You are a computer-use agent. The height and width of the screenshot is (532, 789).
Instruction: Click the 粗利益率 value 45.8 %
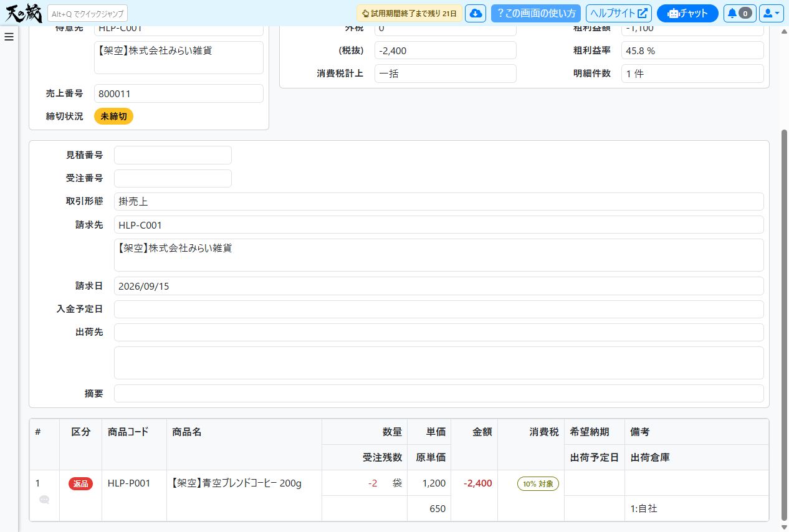(692, 50)
